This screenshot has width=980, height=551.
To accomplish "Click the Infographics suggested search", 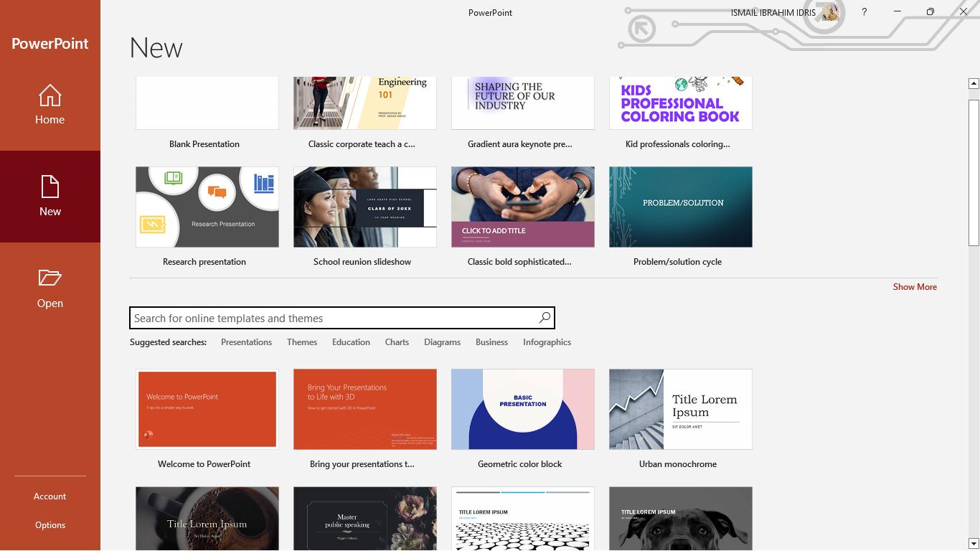I will click(x=547, y=342).
